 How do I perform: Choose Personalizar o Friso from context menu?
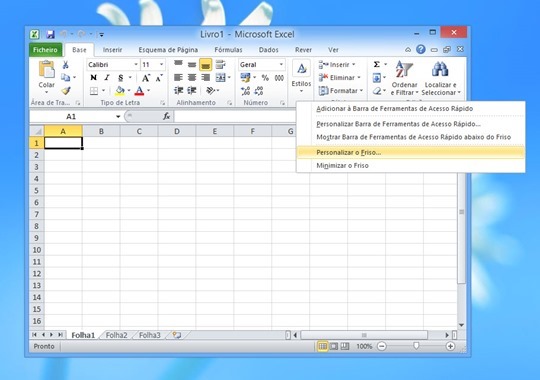point(411,152)
